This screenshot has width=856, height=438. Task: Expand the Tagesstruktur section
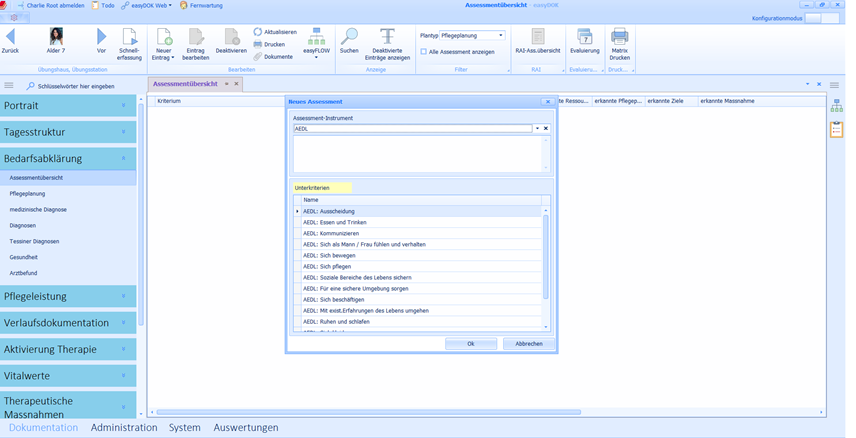(x=68, y=132)
